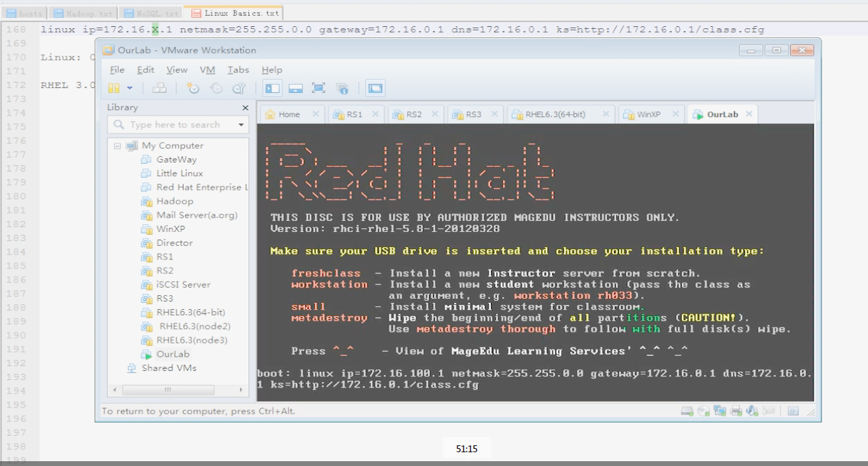
Task: Switch to the RS3 tab
Action: pos(473,114)
